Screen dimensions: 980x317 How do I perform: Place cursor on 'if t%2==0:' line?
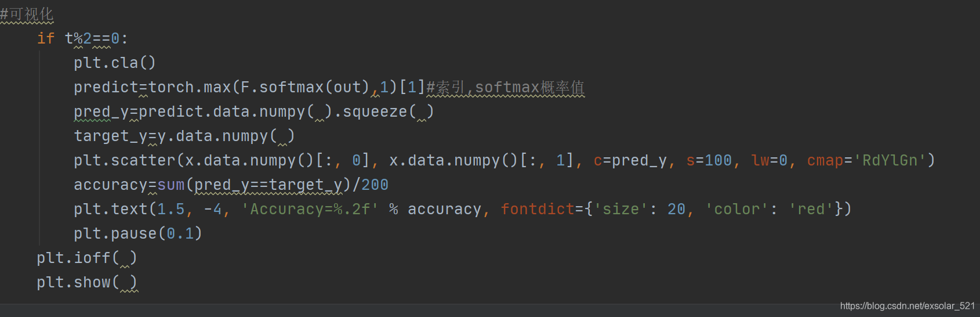coord(82,38)
